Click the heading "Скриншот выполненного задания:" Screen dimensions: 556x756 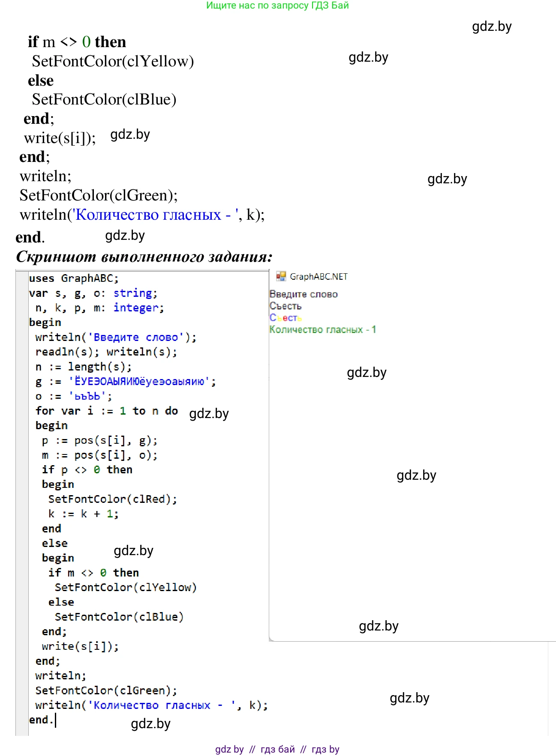[144, 257]
